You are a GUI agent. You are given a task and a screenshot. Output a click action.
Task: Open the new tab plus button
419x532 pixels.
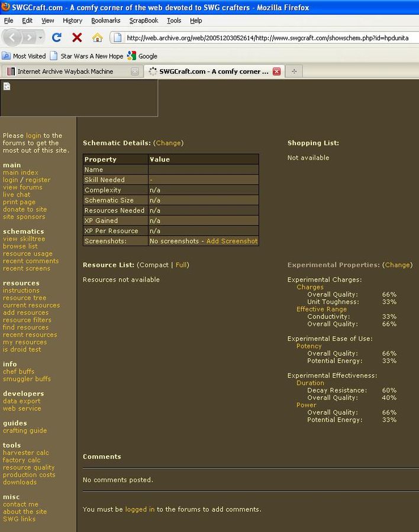294,72
